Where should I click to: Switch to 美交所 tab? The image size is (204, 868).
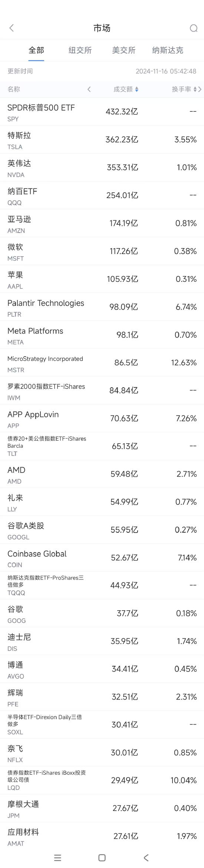click(124, 50)
